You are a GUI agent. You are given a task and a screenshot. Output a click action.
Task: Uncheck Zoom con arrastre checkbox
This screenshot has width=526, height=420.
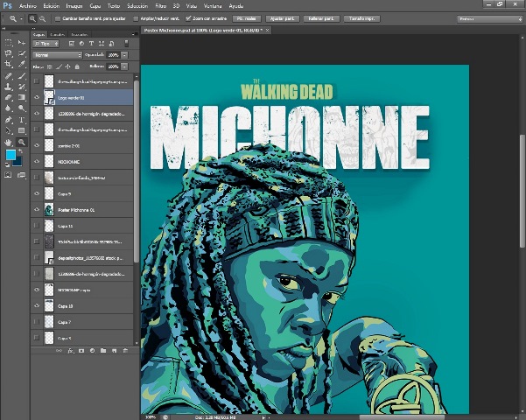point(188,18)
